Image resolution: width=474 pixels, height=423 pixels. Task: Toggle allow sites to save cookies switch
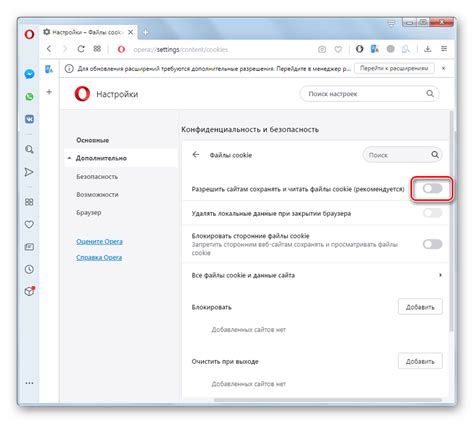[432, 189]
